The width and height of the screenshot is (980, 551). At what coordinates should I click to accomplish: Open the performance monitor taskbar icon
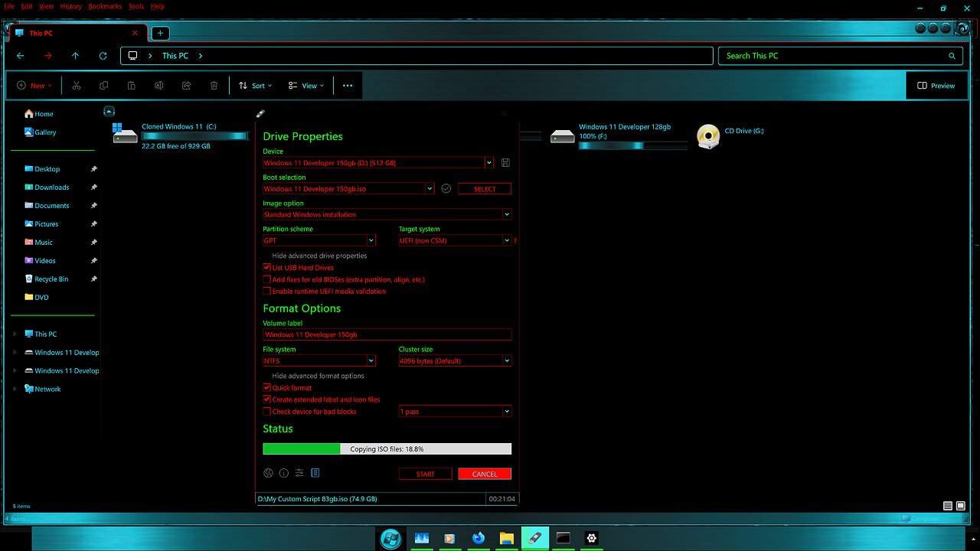click(x=421, y=538)
